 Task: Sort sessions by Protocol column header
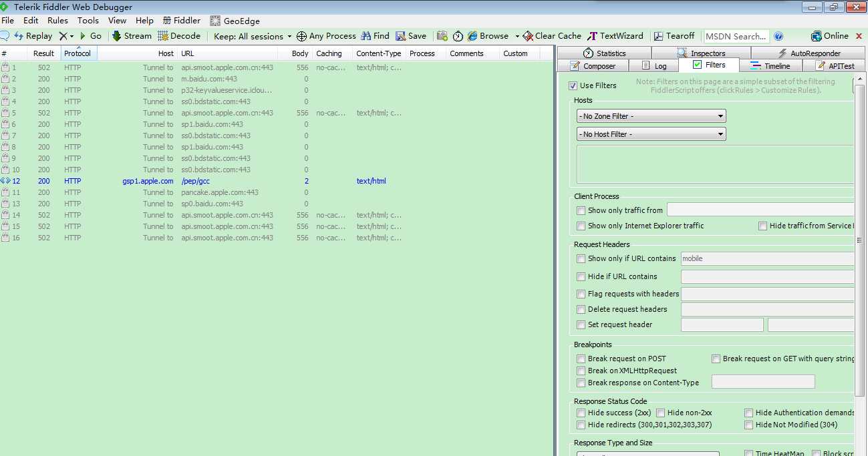pyautogui.click(x=78, y=53)
